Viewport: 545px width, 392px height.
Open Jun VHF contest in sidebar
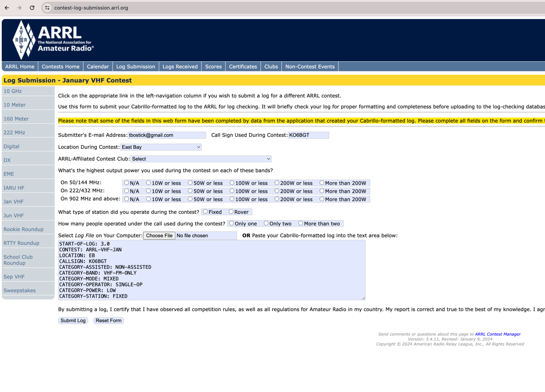click(14, 216)
